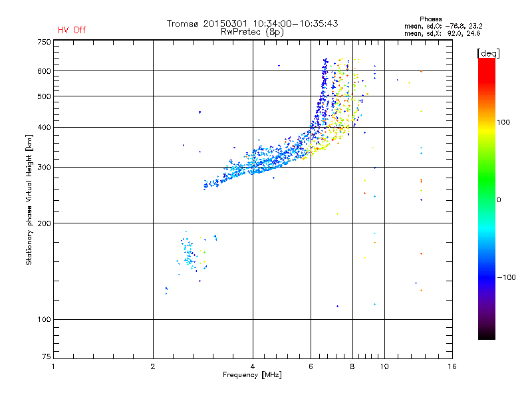
Task: Click the 8 MHz x-axis label
Action: pos(352,366)
